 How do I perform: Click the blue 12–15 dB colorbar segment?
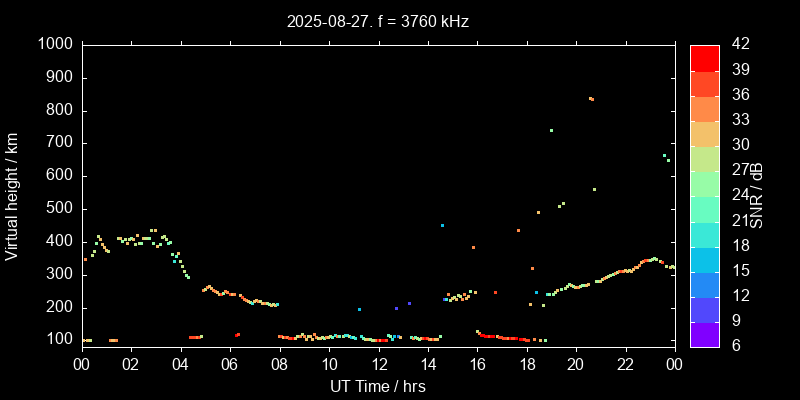(x=705, y=284)
